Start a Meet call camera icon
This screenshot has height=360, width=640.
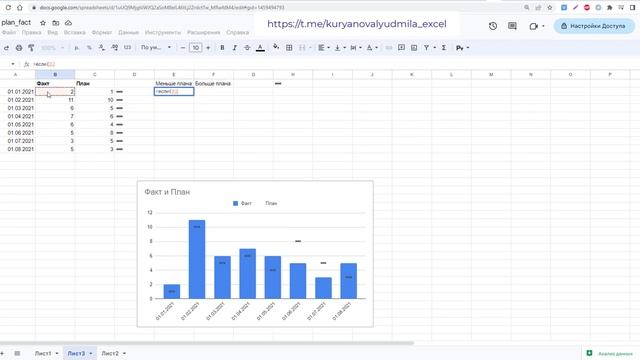533,26
